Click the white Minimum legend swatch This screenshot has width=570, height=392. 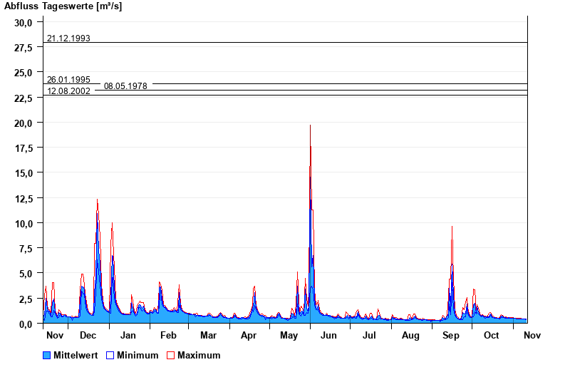(x=110, y=355)
